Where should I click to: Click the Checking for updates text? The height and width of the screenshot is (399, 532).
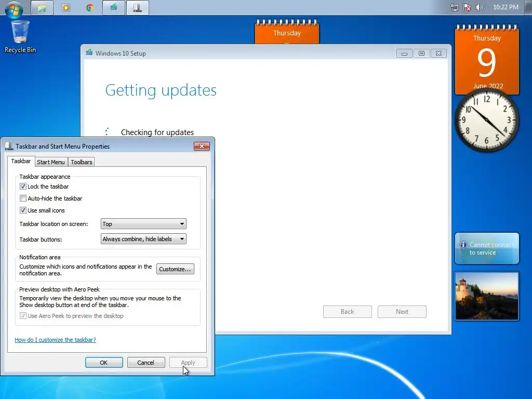click(157, 132)
